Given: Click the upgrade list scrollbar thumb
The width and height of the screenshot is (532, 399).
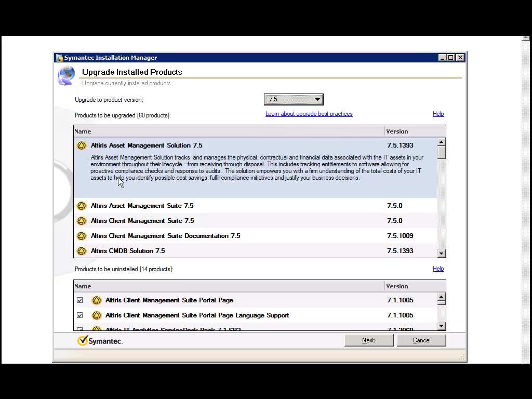Looking at the screenshot, I should [441, 152].
